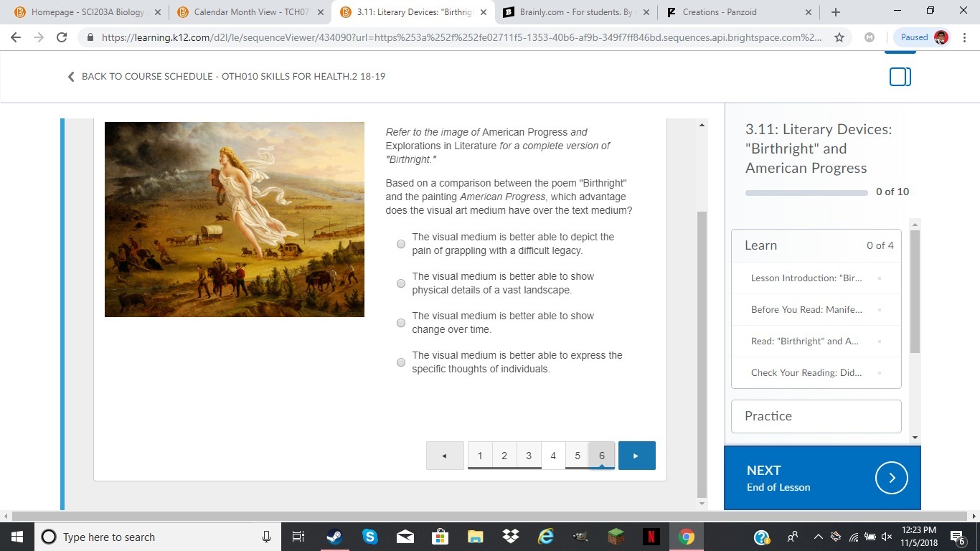Click the American Progress painting image
This screenshot has width=980, height=551.
[235, 220]
